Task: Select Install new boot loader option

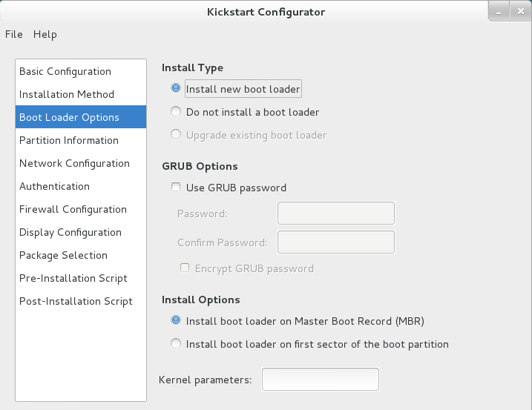Action: [176, 88]
